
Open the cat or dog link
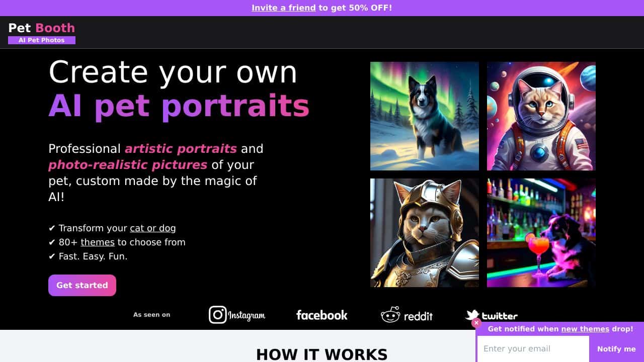153,228
